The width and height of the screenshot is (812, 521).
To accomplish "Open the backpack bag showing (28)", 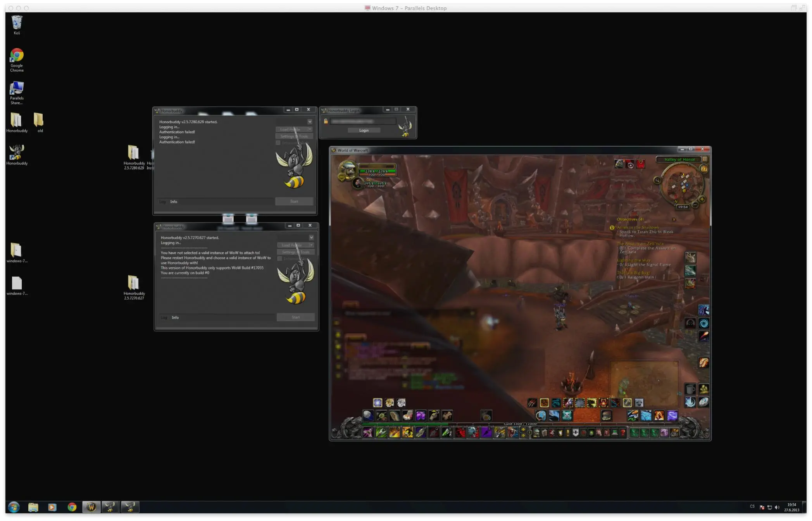I will tap(674, 433).
